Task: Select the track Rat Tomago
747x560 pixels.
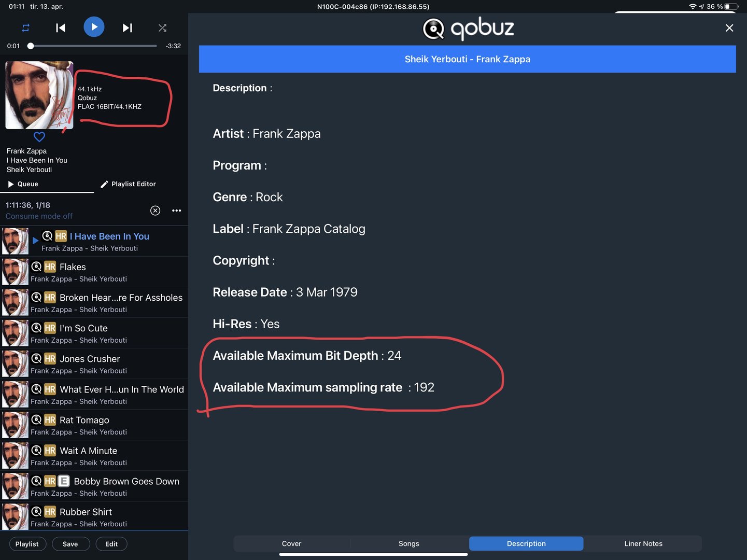Action: coord(94,425)
